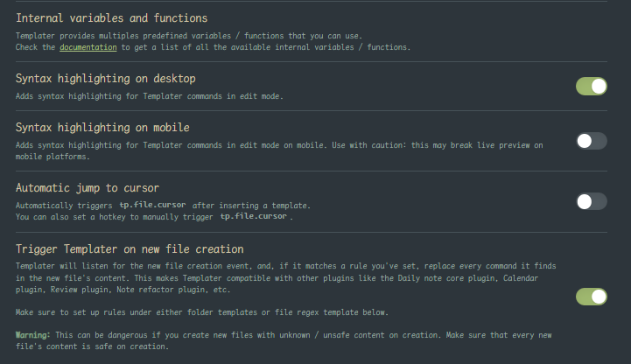631x364 pixels.
Task: Switch off Trigger Templater on new file creation
Action: coord(591,297)
